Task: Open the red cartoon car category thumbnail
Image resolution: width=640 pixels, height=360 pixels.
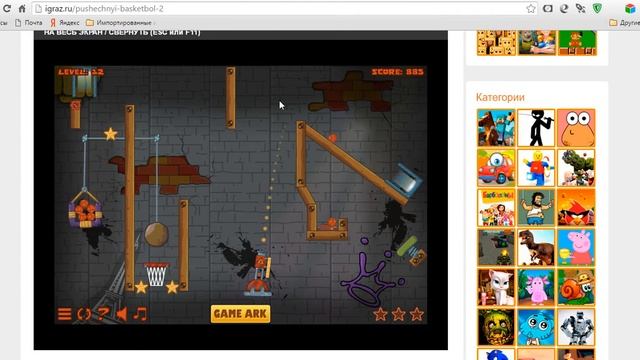Action: pyautogui.click(x=496, y=168)
